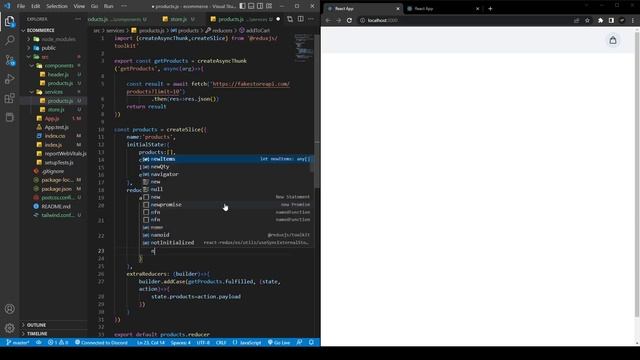This screenshot has width=640, height=360.
Task: Select the newpromise snippet suggestion
Action: tap(227, 204)
